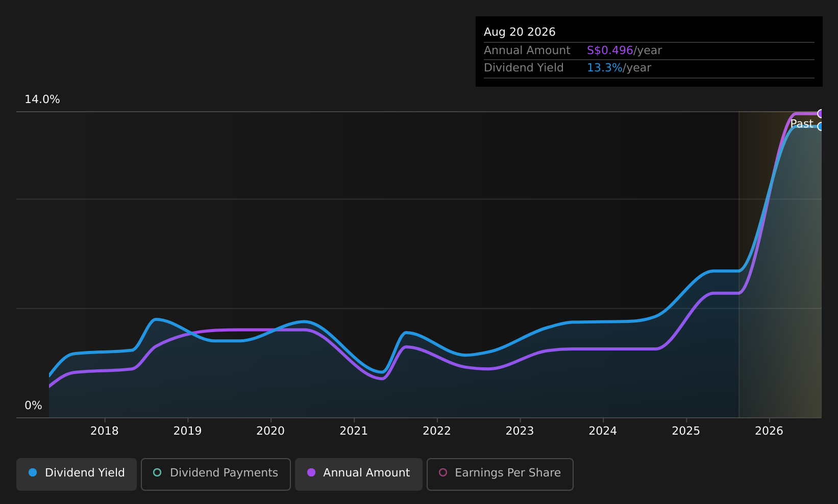The width and height of the screenshot is (838, 504).
Task: Enable the Earnings Per Share series
Action: (500, 474)
